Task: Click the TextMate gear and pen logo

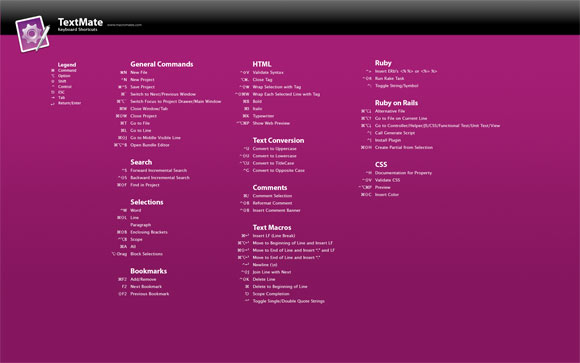Action: click(33, 34)
